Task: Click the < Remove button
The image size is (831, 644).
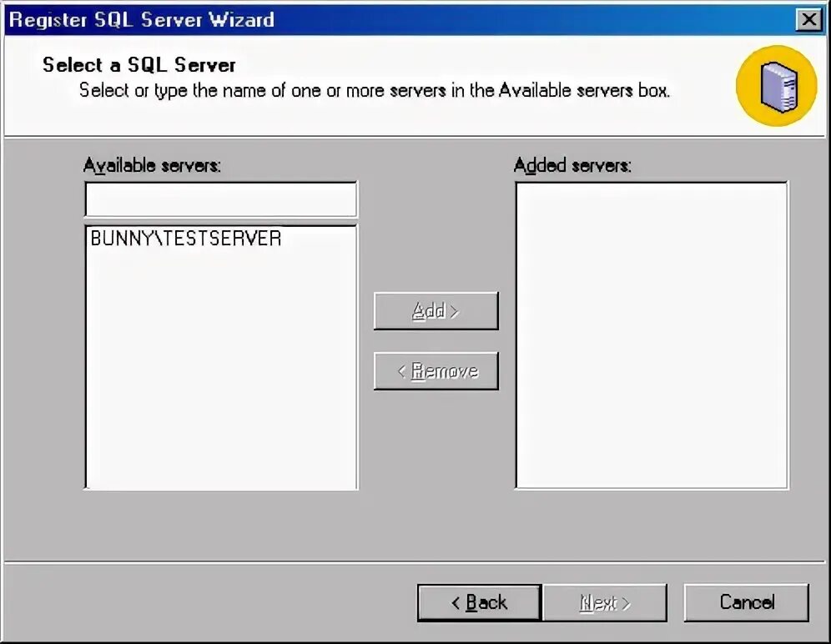Action: click(436, 371)
